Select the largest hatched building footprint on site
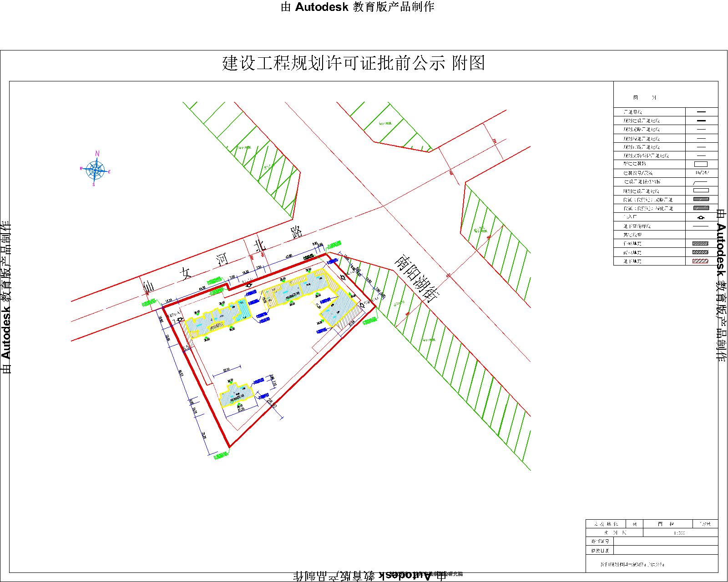The image size is (728, 582). tap(291, 291)
